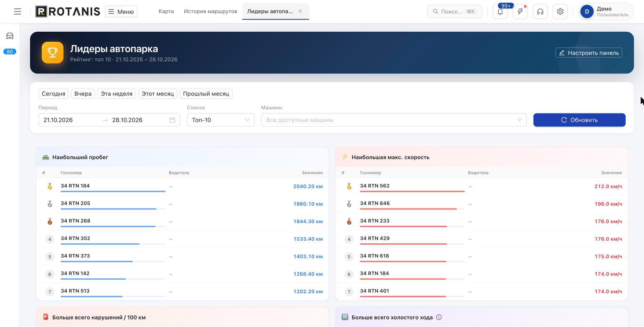
Task: Click the 2040.20 км mileage value
Action: coord(308,186)
